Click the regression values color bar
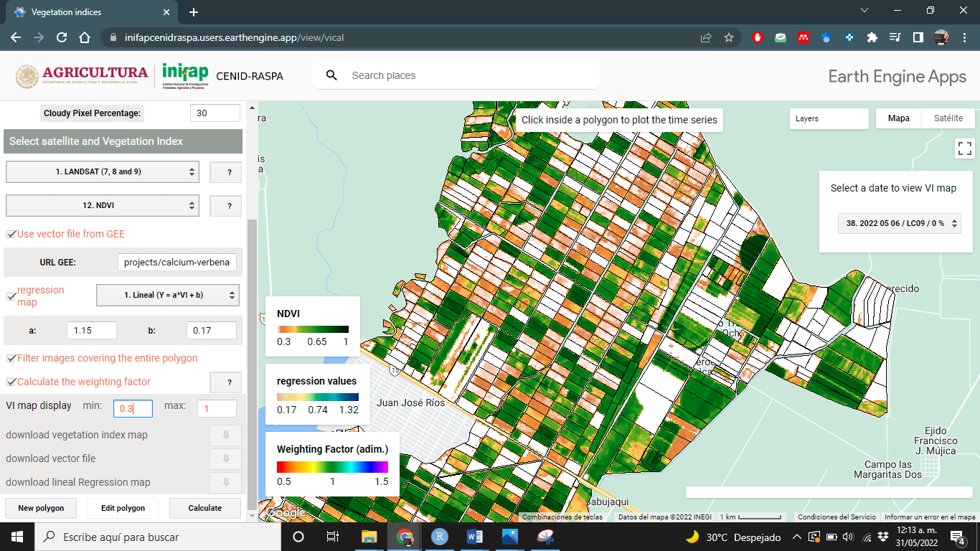The height and width of the screenshot is (551, 980). coord(318,397)
